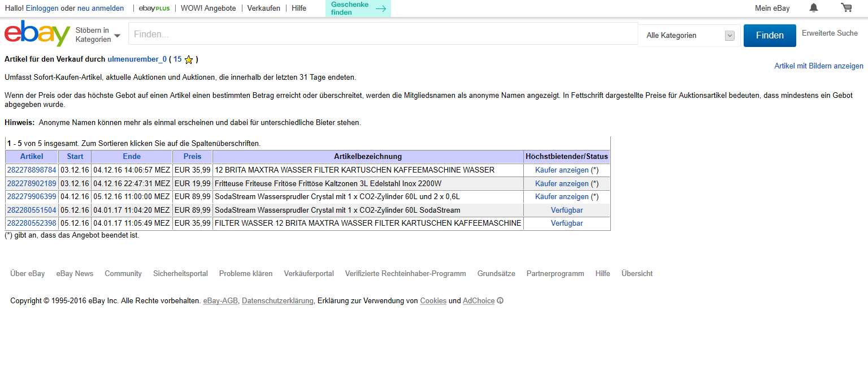This screenshot has width=868, height=370.
Task: Open item number 282280551504
Action: pyautogui.click(x=32, y=210)
